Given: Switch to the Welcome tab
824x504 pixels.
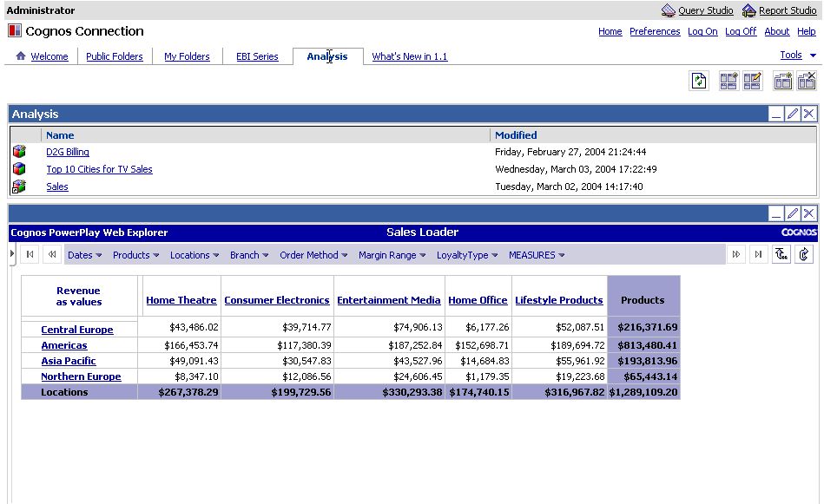Looking at the screenshot, I should coord(49,56).
